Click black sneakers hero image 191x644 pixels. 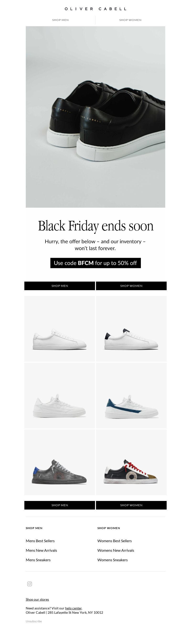[x=95, y=117]
